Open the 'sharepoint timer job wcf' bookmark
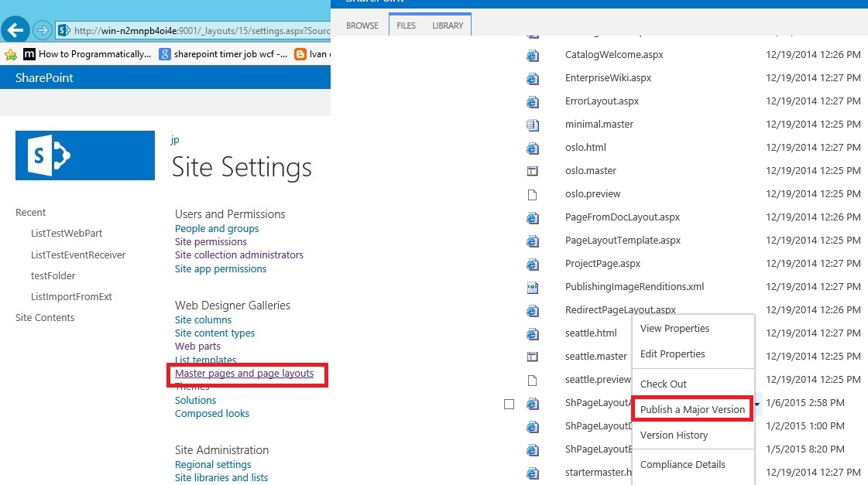The width and height of the screenshot is (868, 485). pos(223,54)
